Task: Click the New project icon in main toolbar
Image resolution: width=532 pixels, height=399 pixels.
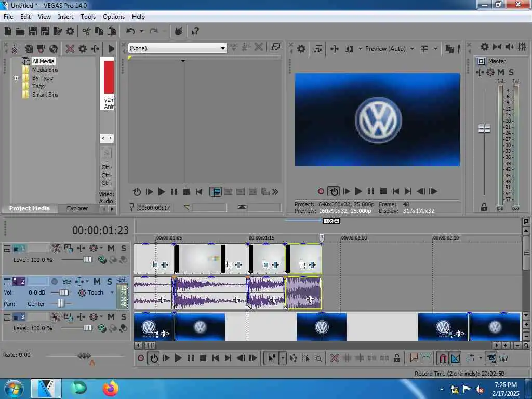Action: pyautogui.click(x=8, y=32)
